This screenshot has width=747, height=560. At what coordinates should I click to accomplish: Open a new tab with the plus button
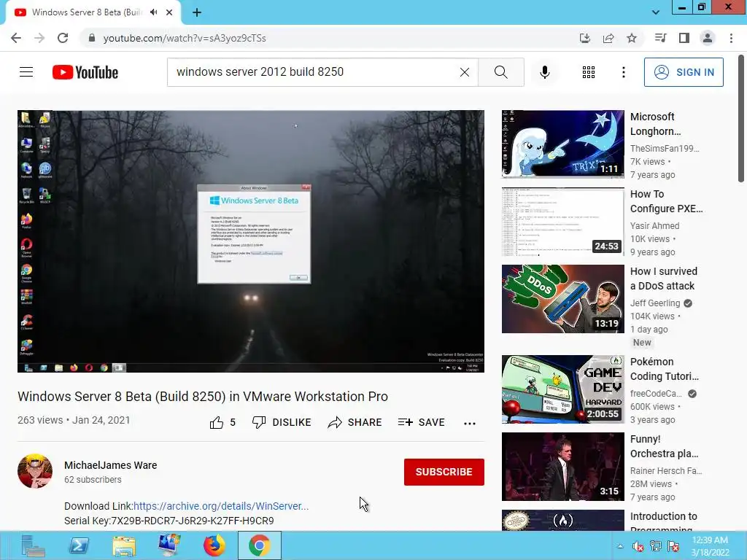pos(197,13)
